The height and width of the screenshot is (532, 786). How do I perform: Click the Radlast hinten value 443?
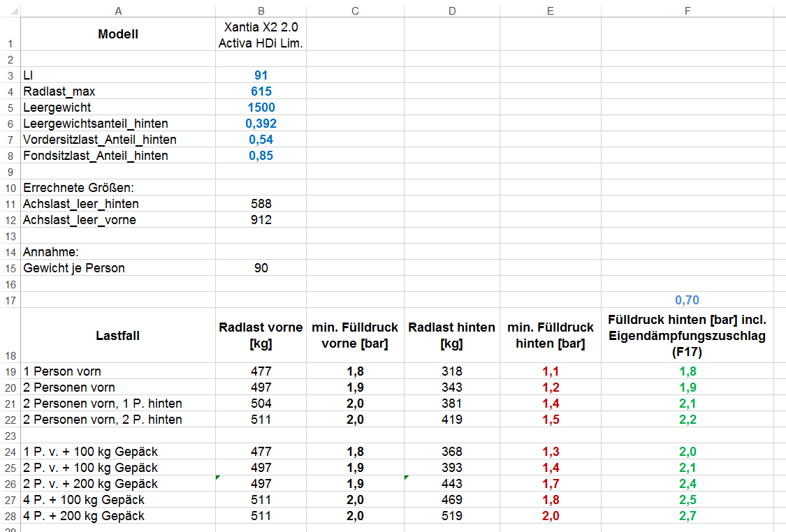coord(451,483)
